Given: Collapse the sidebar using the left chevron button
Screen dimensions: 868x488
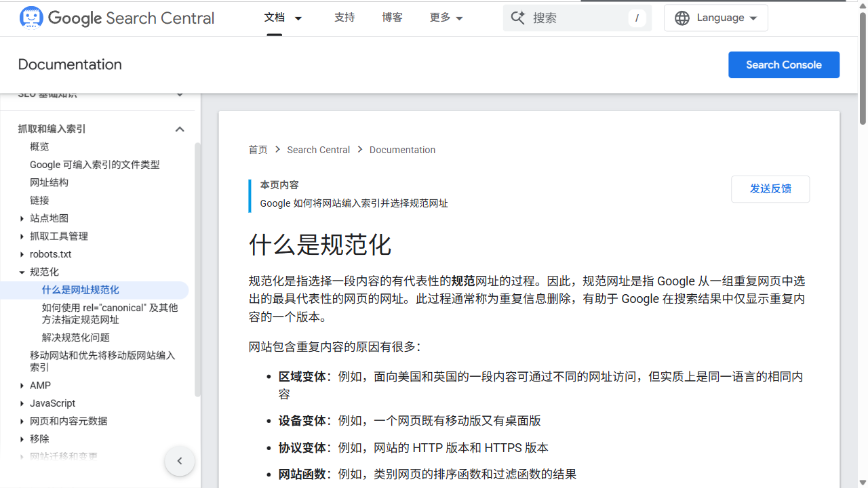Looking at the screenshot, I should point(179,460).
